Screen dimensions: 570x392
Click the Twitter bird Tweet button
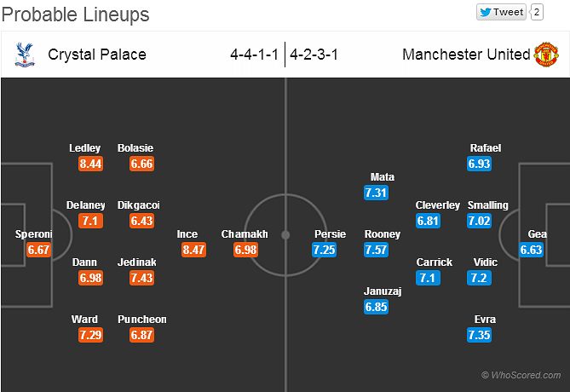pos(501,12)
